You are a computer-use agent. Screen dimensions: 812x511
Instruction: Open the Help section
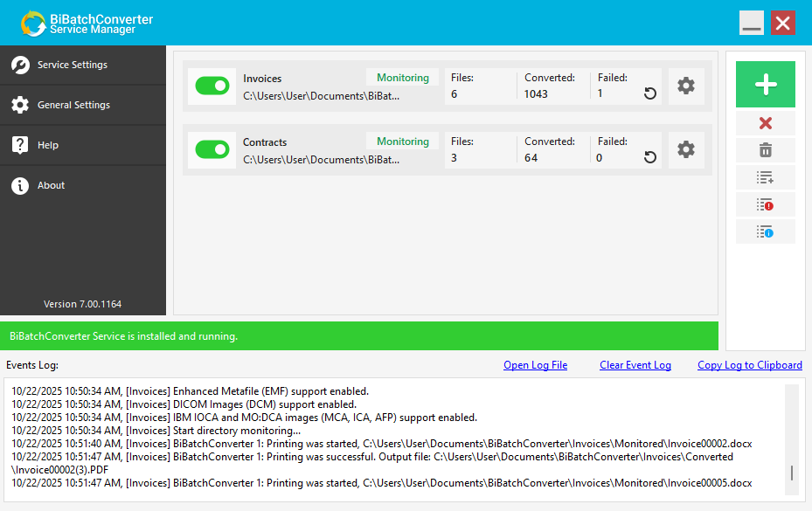[82, 145]
